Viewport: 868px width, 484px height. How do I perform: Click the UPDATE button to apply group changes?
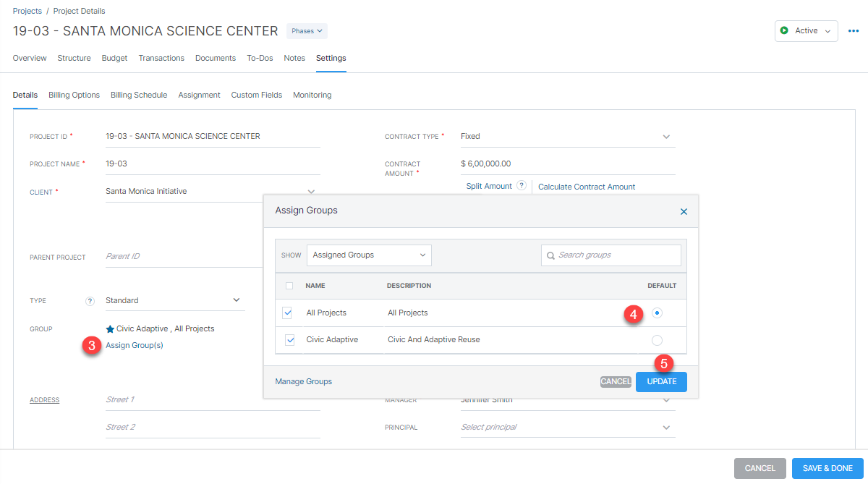pos(660,381)
